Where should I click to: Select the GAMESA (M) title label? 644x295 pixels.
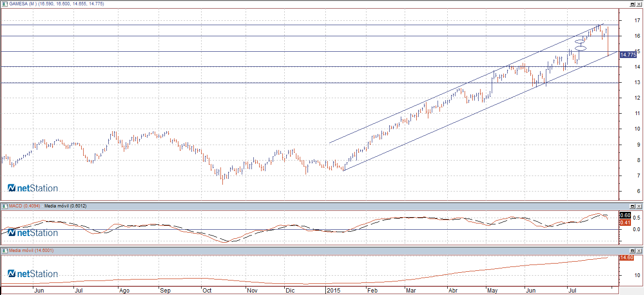click(21, 4)
